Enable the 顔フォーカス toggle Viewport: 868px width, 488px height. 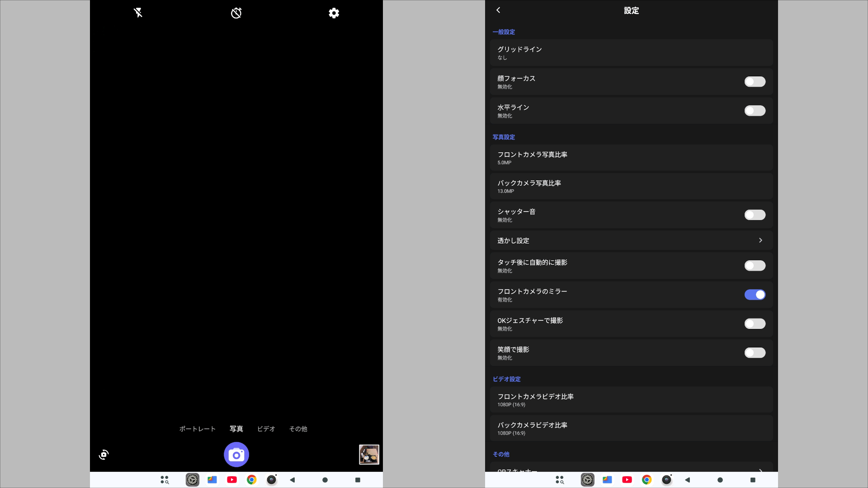[755, 82]
